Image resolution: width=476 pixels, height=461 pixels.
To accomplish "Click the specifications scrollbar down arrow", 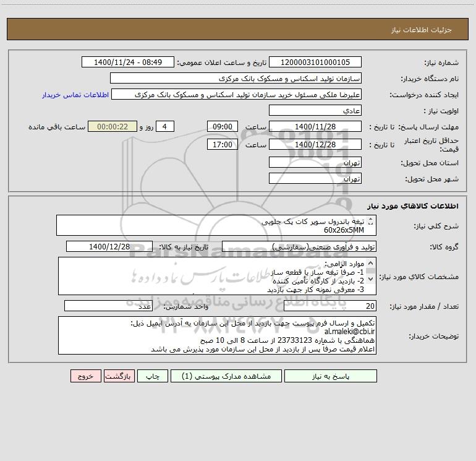I will 370,278.
